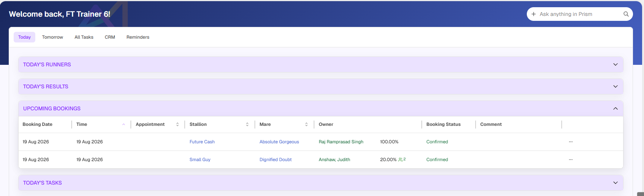Sort by Appointment column arrows
This screenshot has height=196, width=644.
(177, 124)
